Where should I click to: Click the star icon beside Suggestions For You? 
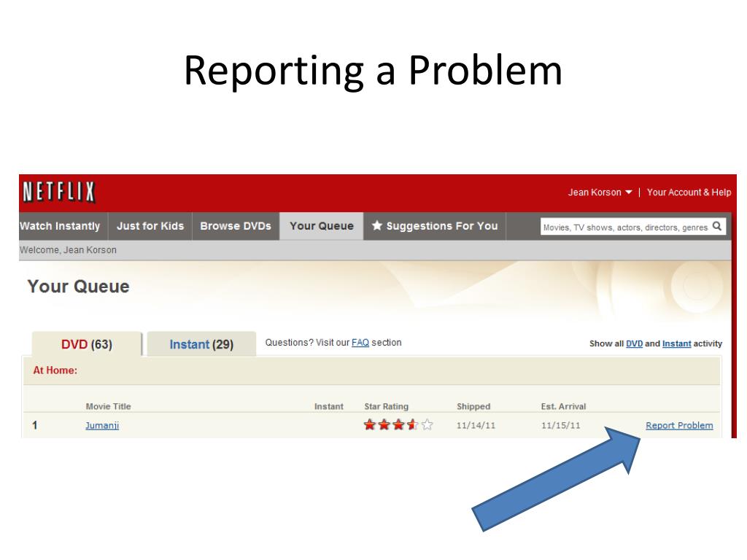coord(377,226)
